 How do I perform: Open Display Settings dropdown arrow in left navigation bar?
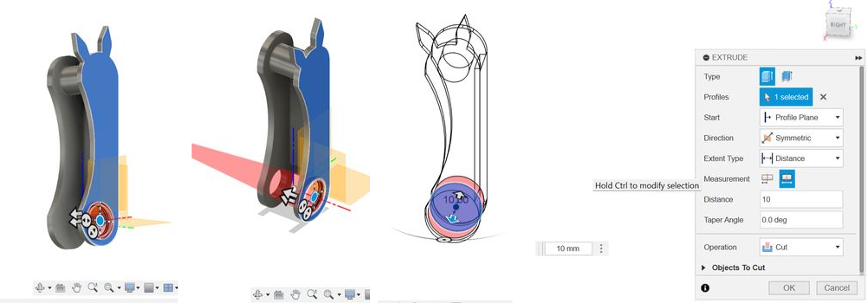[138, 288]
